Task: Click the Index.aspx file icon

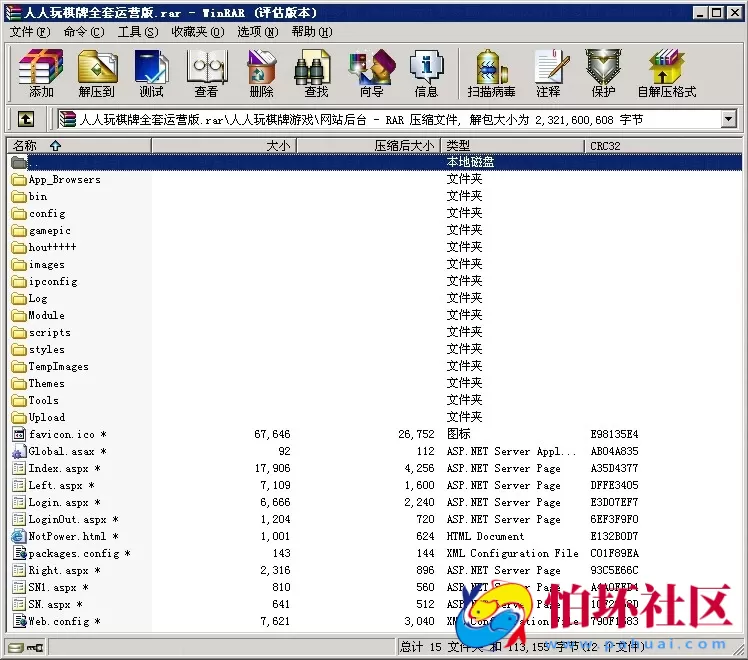Action: tap(19, 468)
